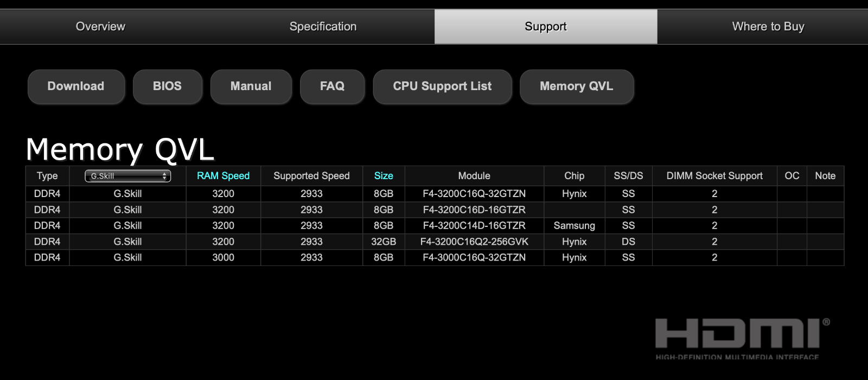Click the Manual button
The height and width of the screenshot is (380, 868).
pyautogui.click(x=251, y=86)
